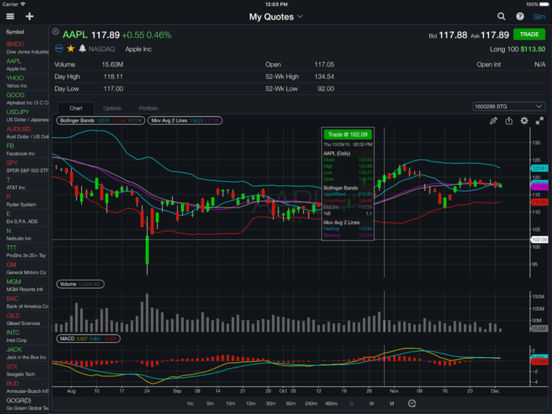Switch to the Portfolio tab

click(149, 108)
